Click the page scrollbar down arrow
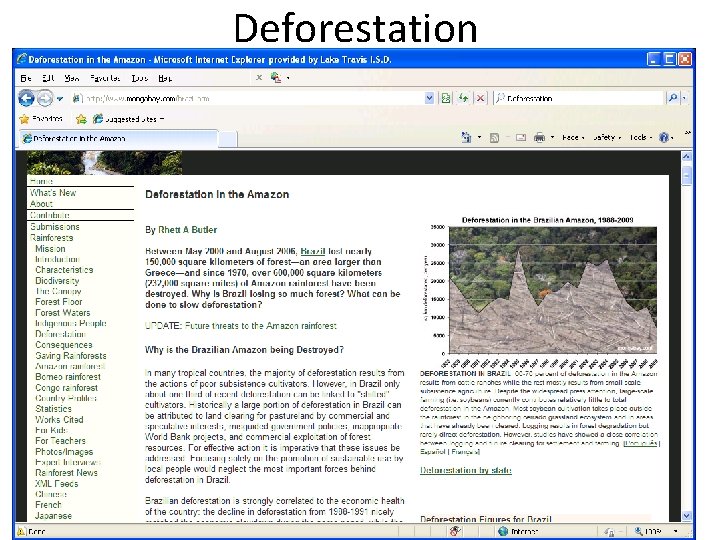 [x=686, y=516]
